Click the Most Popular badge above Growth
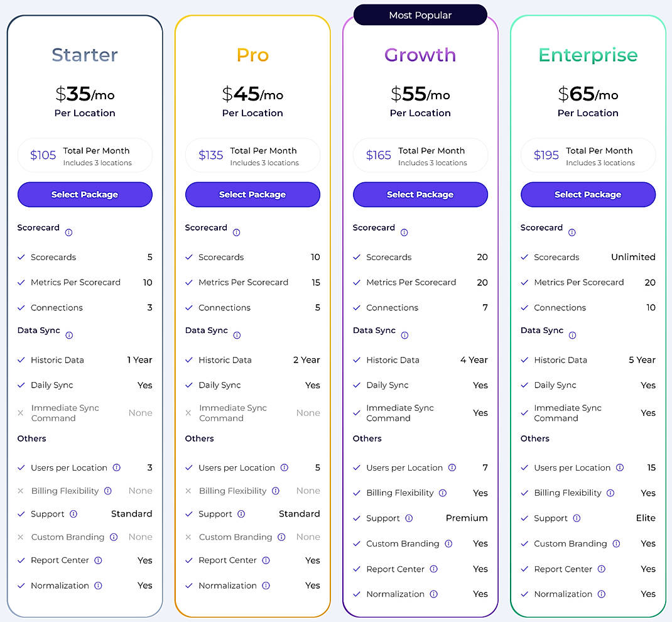 pos(420,14)
